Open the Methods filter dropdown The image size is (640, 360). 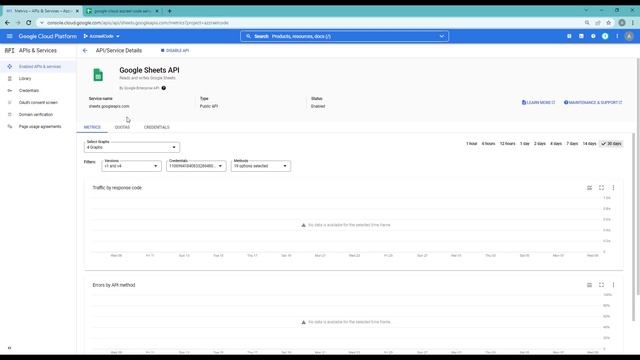coord(260,166)
